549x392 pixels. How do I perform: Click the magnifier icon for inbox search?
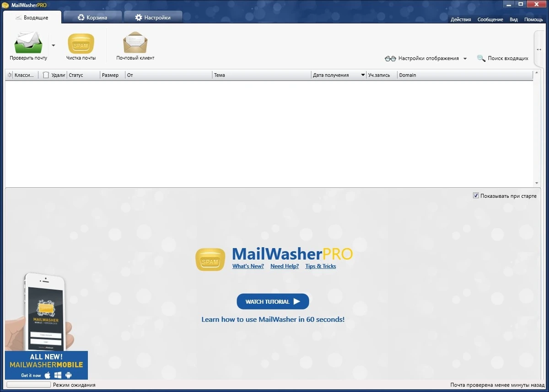click(481, 59)
